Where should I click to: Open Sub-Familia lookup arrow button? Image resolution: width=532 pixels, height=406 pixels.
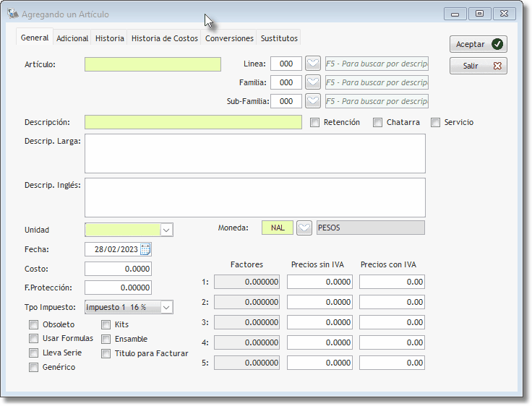312,101
